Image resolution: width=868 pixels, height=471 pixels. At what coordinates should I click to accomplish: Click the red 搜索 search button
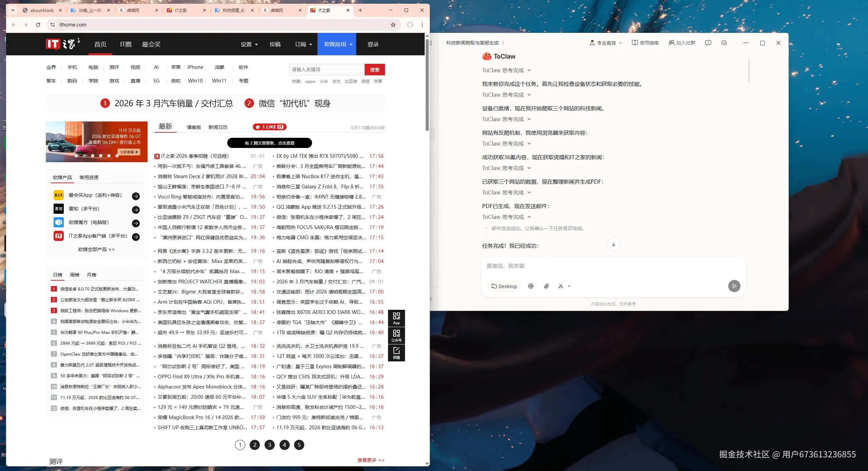374,70
